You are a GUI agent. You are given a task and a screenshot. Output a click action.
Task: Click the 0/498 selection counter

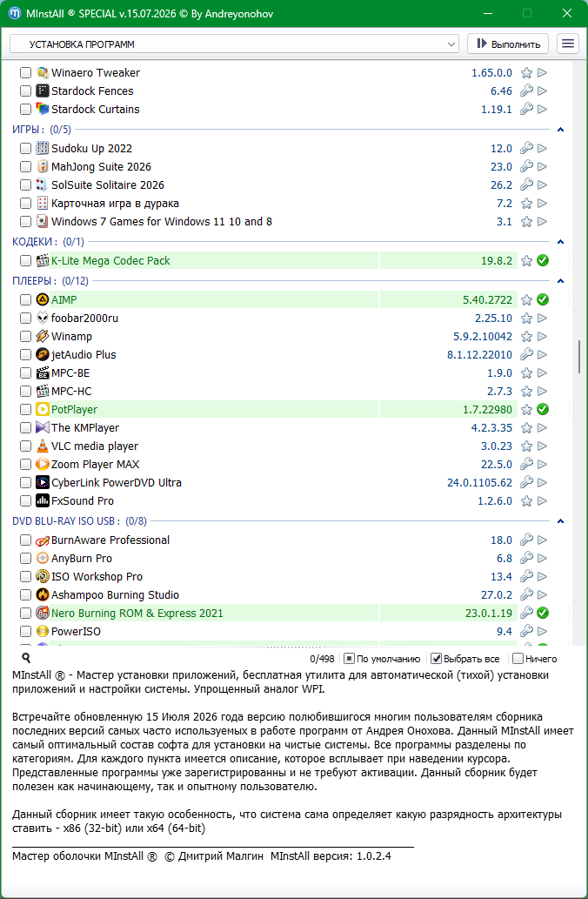click(x=322, y=659)
